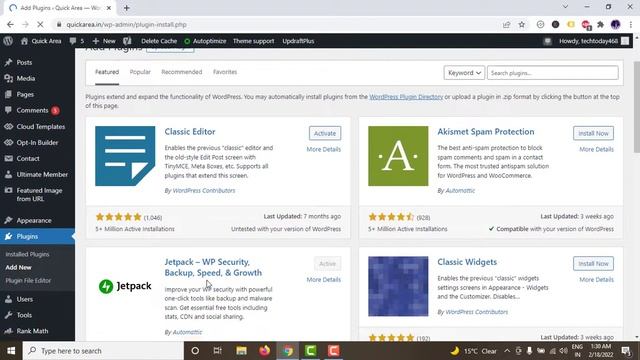Open File Explorer from taskbar
The width and height of the screenshot is (640, 360).
coord(242,351)
